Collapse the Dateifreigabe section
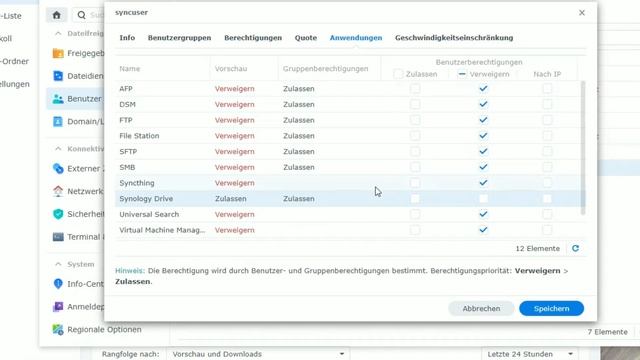This screenshot has width=640, height=360. coord(58,33)
